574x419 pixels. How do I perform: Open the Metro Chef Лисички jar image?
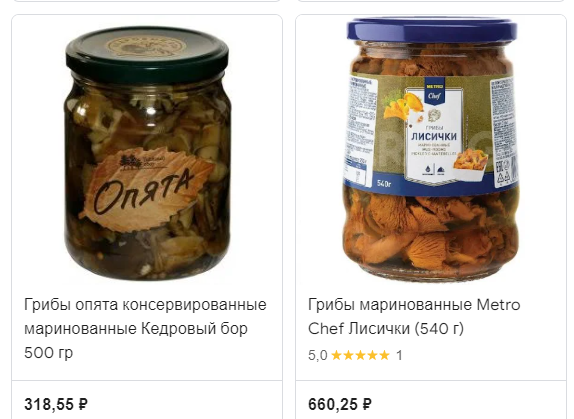[x=432, y=149]
